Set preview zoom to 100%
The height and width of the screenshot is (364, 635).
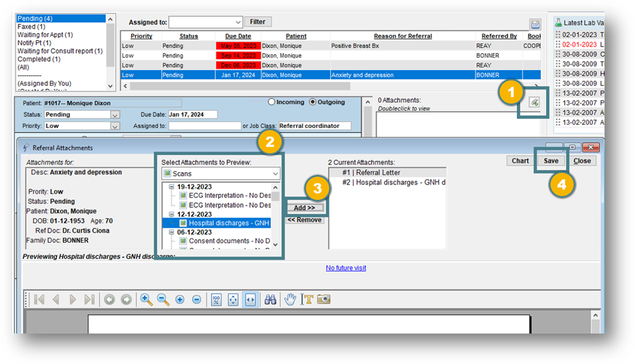coord(215,299)
